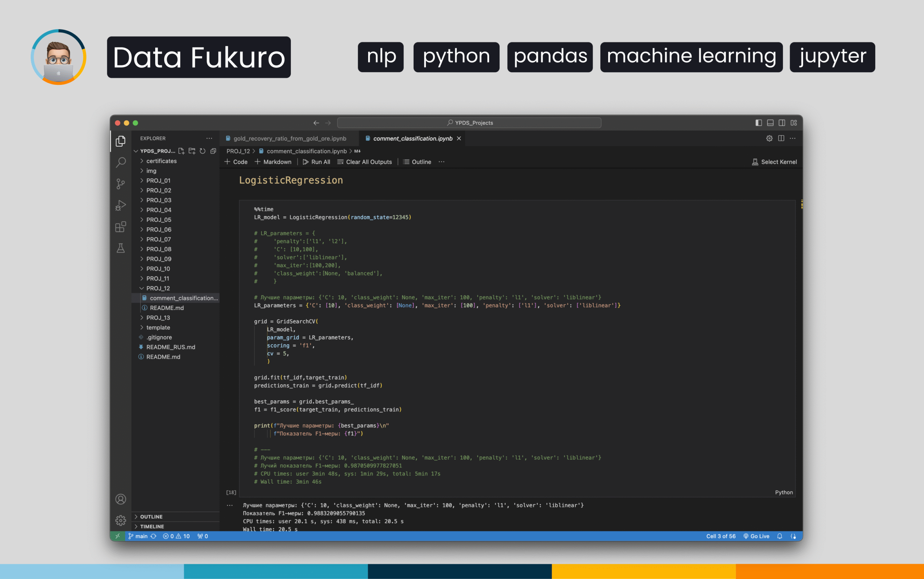The width and height of the screenshot is (924, 579).
Task: Open the Extensions view
Action: click(121, 227)
